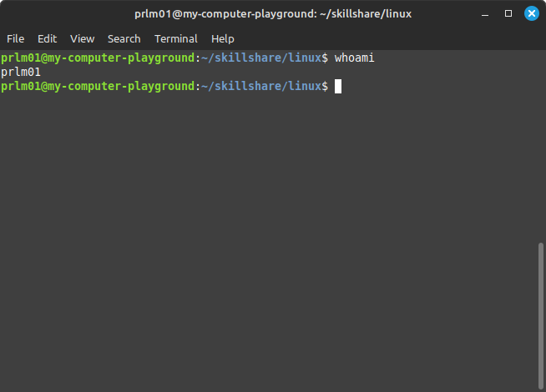Screen dimensions: 546x392
Task: Open the File menu
Action: [15, 38]
